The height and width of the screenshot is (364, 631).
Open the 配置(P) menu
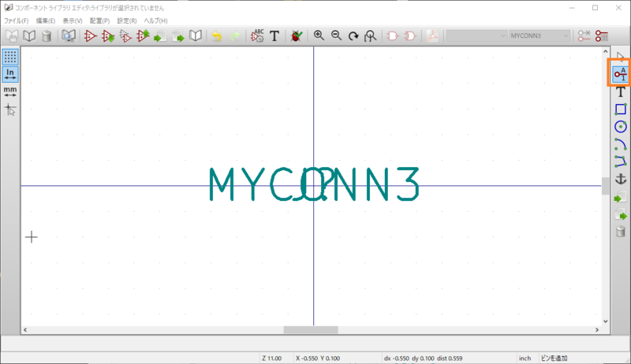pos(99,20)
